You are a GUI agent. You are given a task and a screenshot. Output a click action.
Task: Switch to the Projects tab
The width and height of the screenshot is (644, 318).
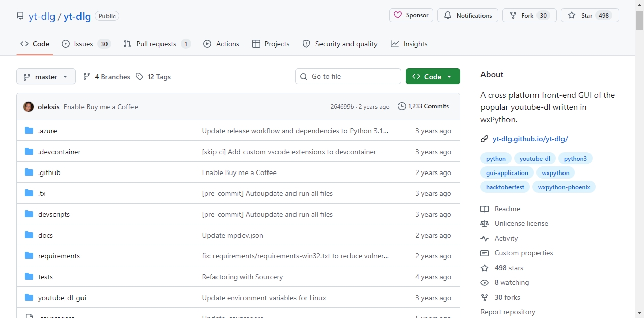(x=271, y=44)
